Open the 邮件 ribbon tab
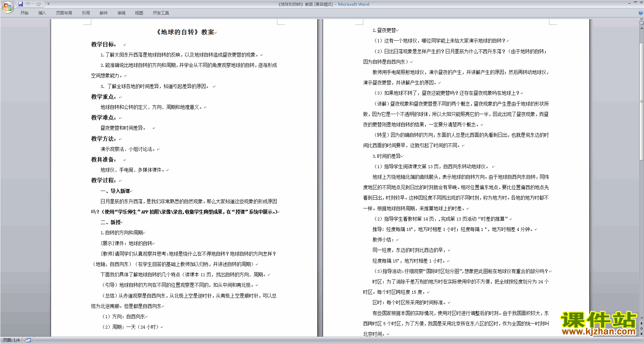 (104, 13)
